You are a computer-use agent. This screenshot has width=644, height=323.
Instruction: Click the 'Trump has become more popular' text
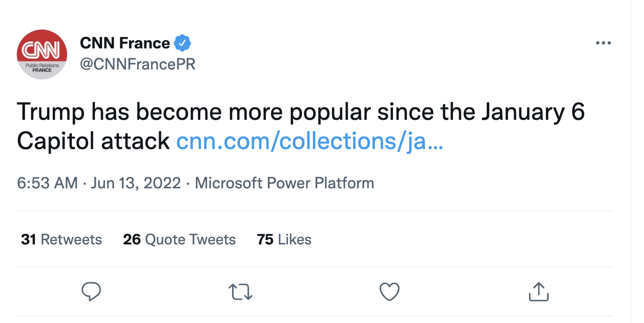[x=144, y=112]
